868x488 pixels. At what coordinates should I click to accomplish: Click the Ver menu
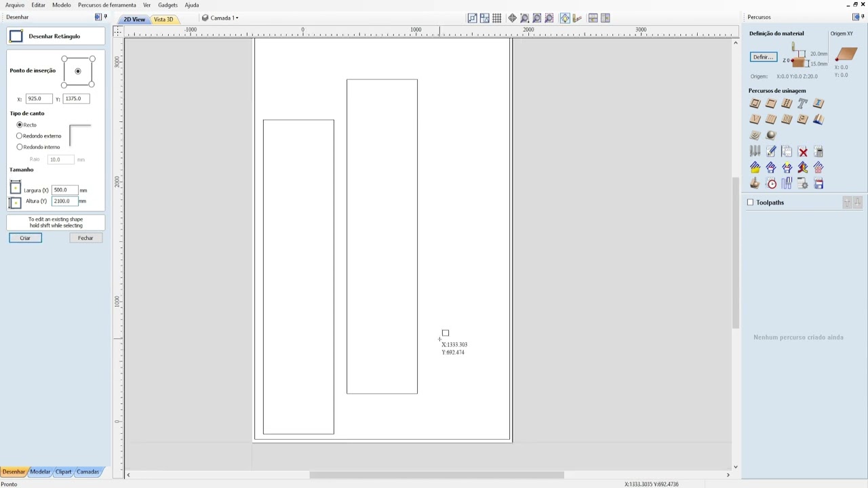[146, 5]
